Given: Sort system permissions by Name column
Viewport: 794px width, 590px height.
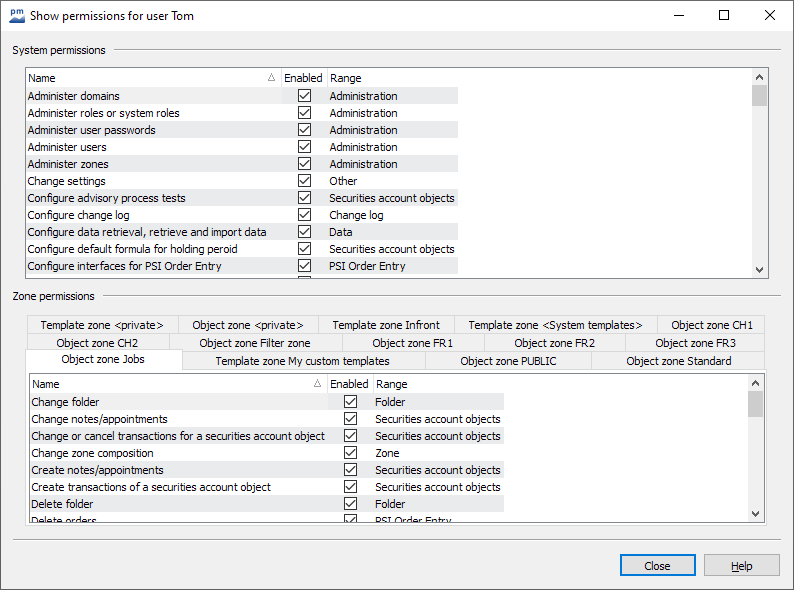Looking at the screenshot, I should pos(152,78).
